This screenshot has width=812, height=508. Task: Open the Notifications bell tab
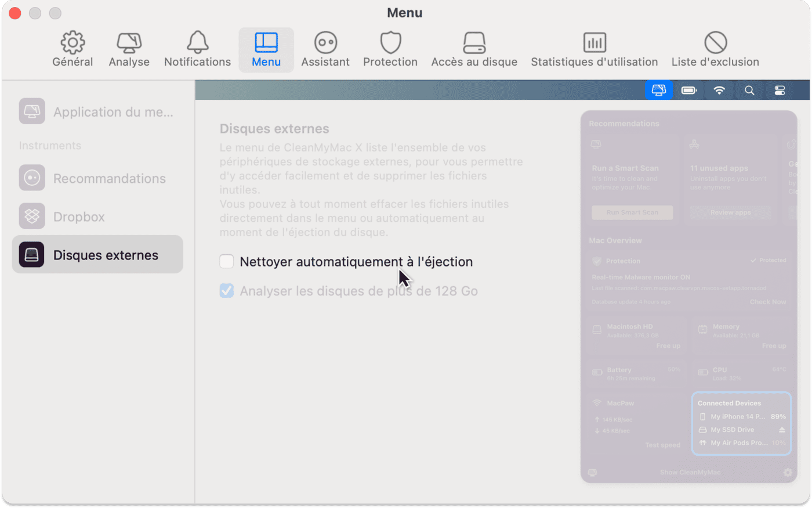[x=197, y=50]
